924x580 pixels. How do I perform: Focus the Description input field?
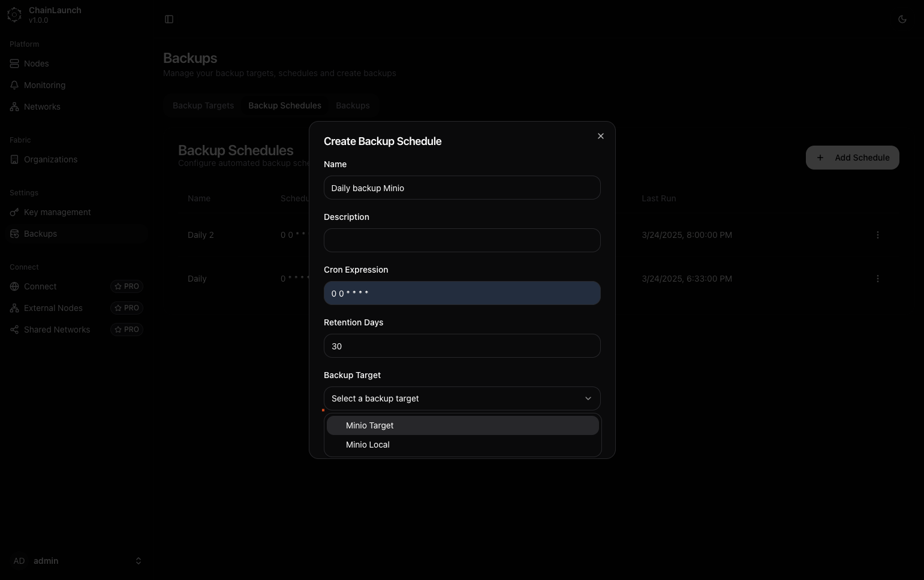coord(462,240)
